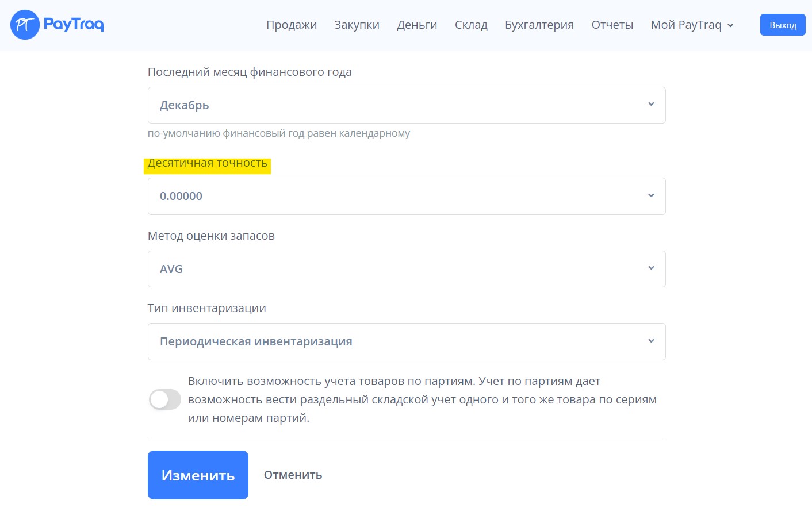Select the Отчеты menu item
Screen dimensions: 812x523
click(612, 25)
